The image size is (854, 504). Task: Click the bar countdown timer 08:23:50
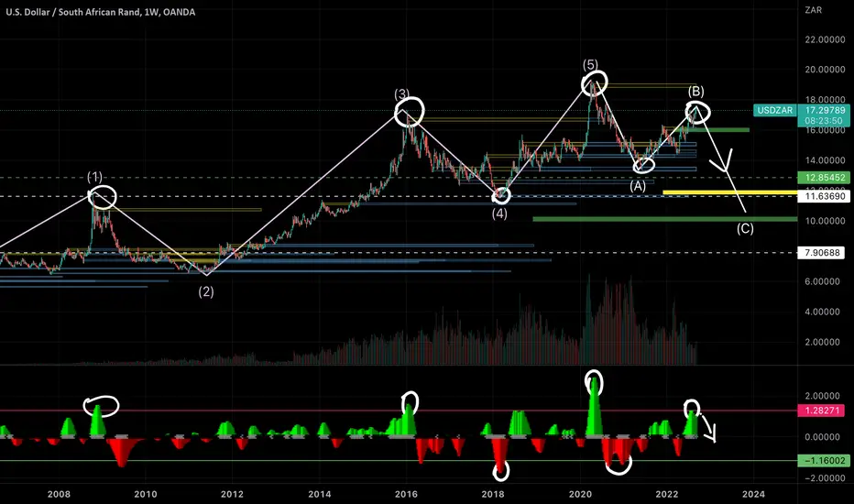tap(825, 121)
